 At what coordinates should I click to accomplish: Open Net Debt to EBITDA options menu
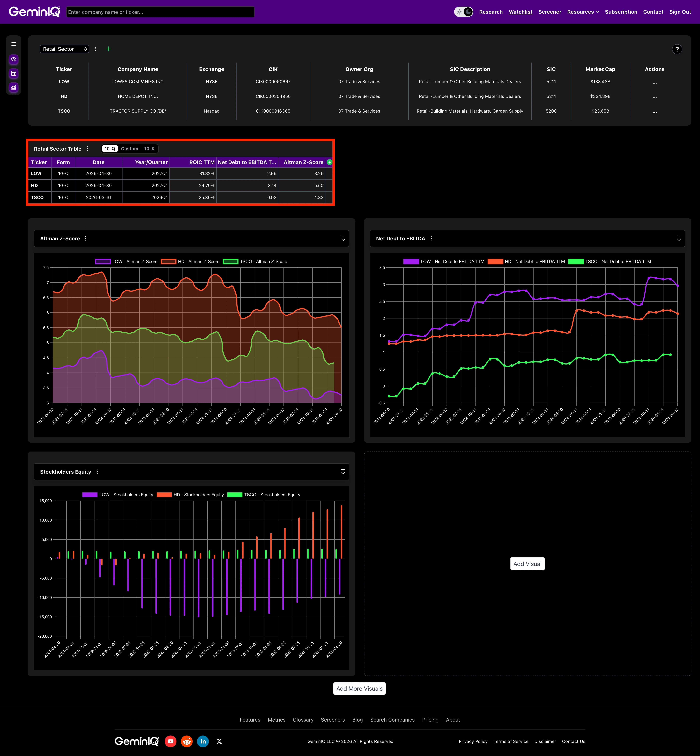point(431,239)
